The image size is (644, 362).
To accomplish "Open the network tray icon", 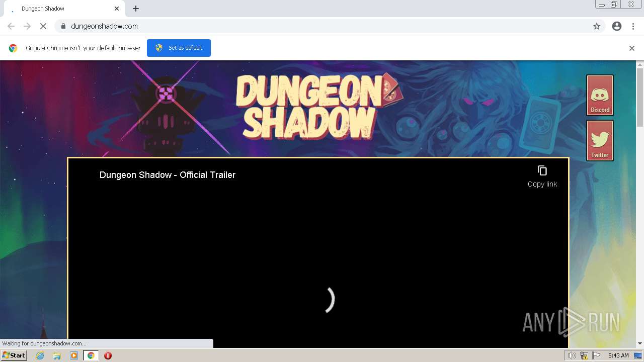I will click(584, 355).
